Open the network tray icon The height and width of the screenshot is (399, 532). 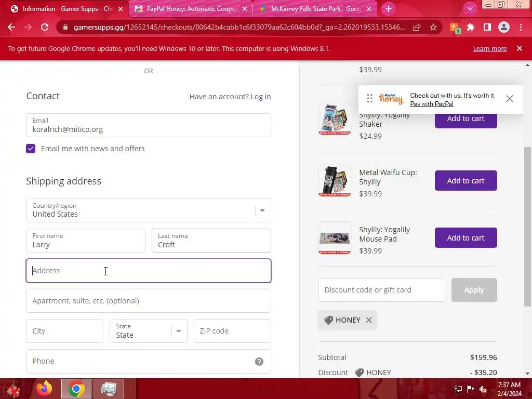pyautogui.click(x=458, y=389)
